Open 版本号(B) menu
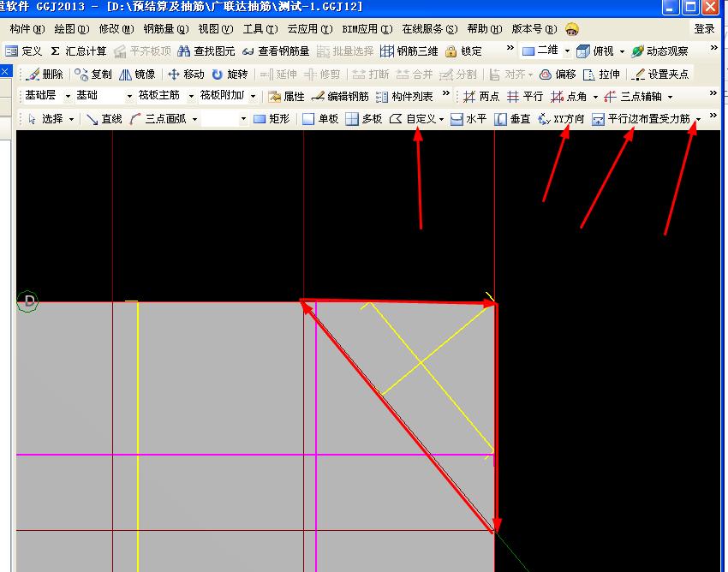728x572 pixels. pyautogui.click(x=534, y=29)
